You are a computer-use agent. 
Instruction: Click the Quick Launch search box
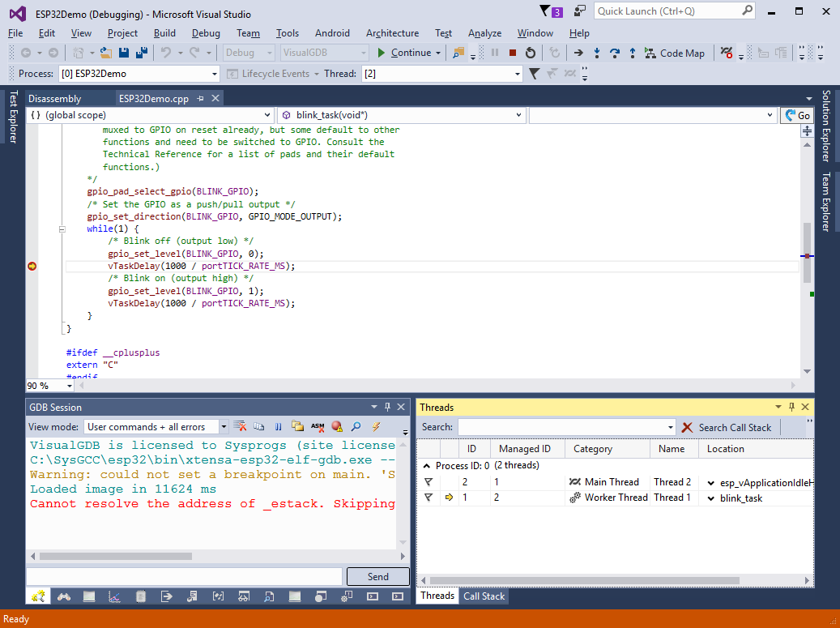point(675,11)
